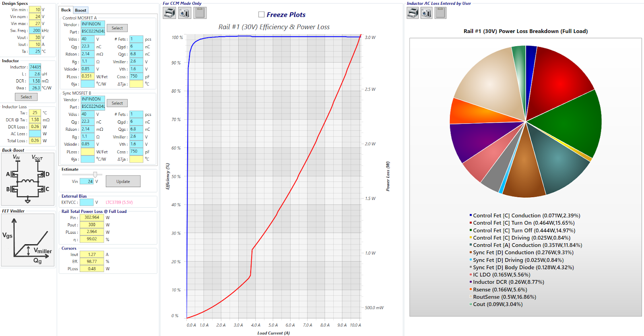Click the Buck-Boost topology schematic image
The height and width of the screenshot is (336, 644).
(x=28, y=179)
